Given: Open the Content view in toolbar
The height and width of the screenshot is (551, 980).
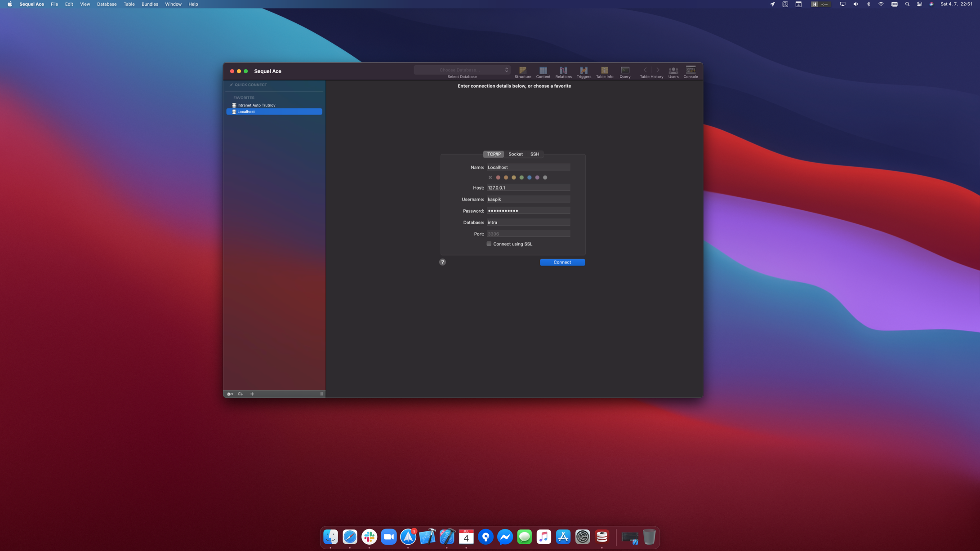Looking at the screenshot, I should (x=543, y=72).
